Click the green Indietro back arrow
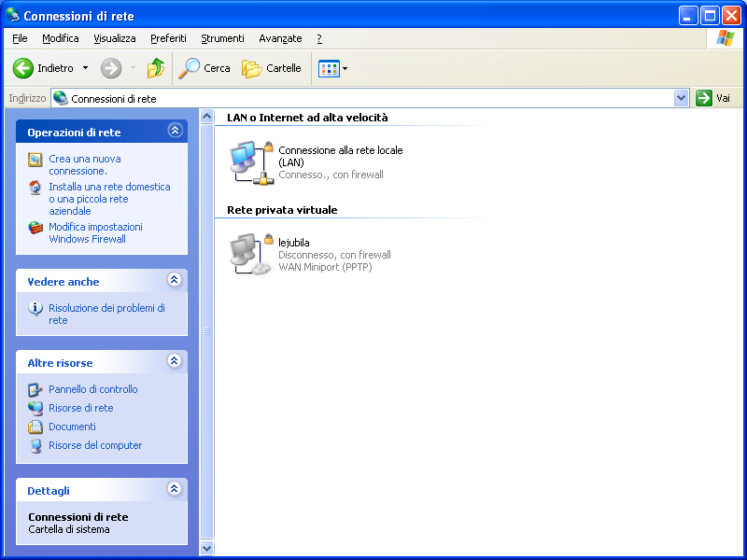This screenshot has height=560, width=747. [x=22, y=68]
